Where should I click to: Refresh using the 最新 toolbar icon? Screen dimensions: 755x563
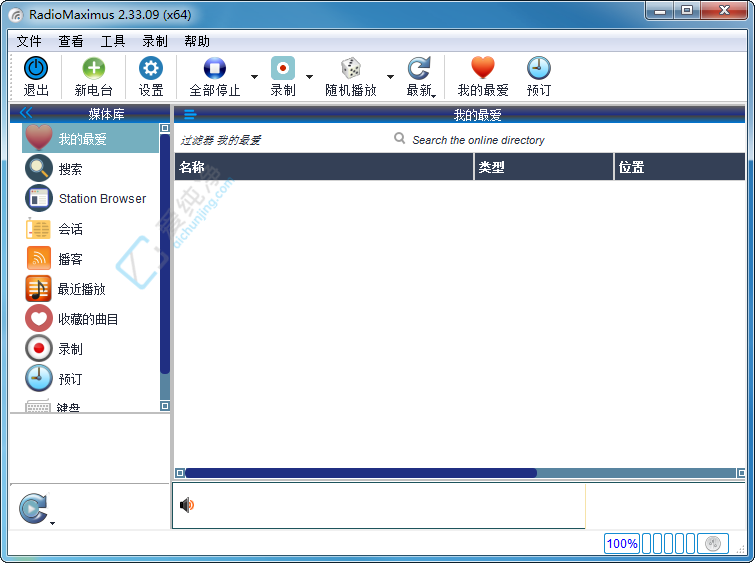(x=419, y=68)
